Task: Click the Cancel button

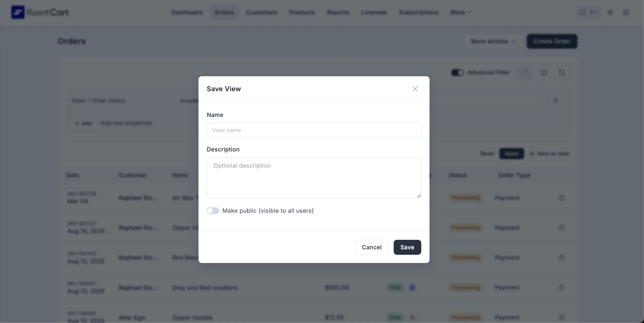Action: click(x=371, y=247)
